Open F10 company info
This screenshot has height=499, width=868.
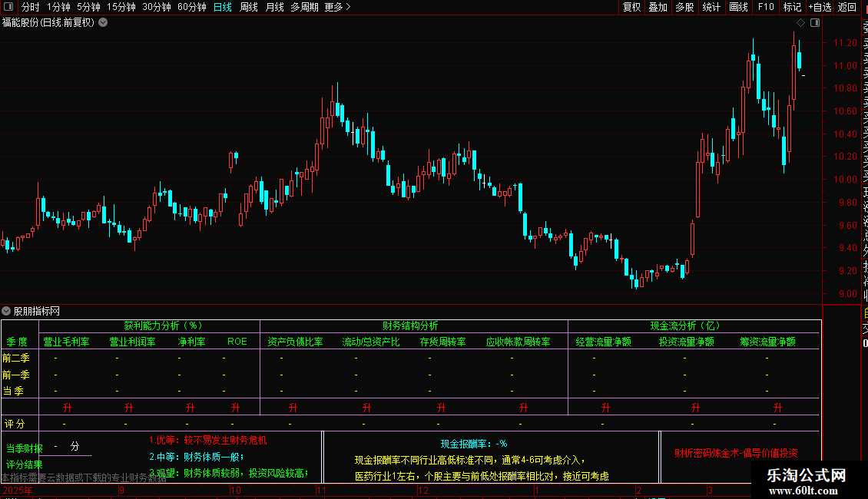click(766, 7)
